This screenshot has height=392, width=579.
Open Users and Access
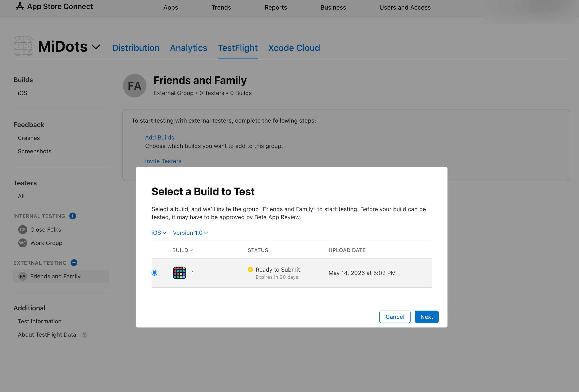[405, 8]
